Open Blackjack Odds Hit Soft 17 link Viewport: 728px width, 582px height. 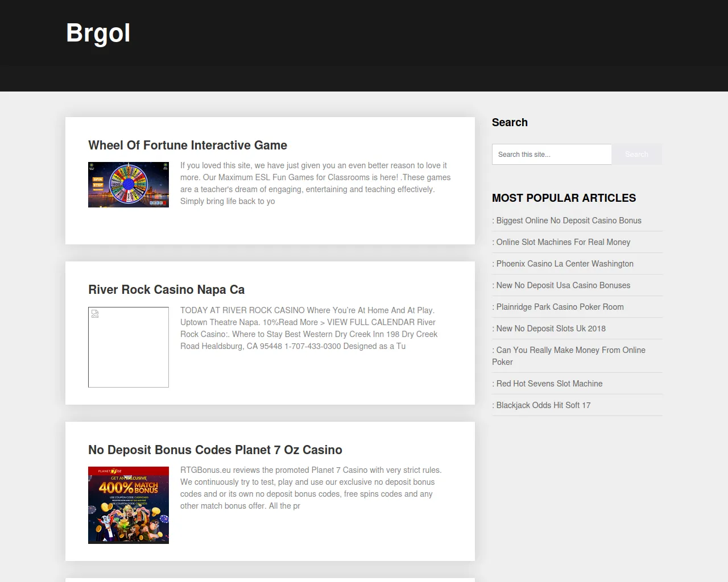tap(543, 405)
